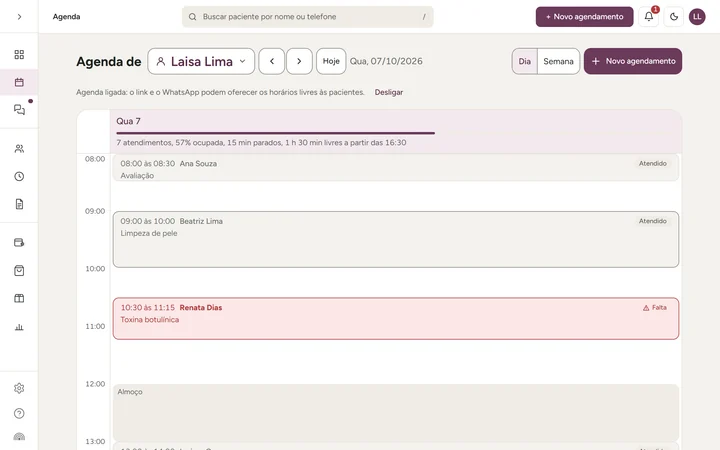Open the chat messages sidebar icon
This screenshot has width=720, height=450.
click(x=19, y=110)
